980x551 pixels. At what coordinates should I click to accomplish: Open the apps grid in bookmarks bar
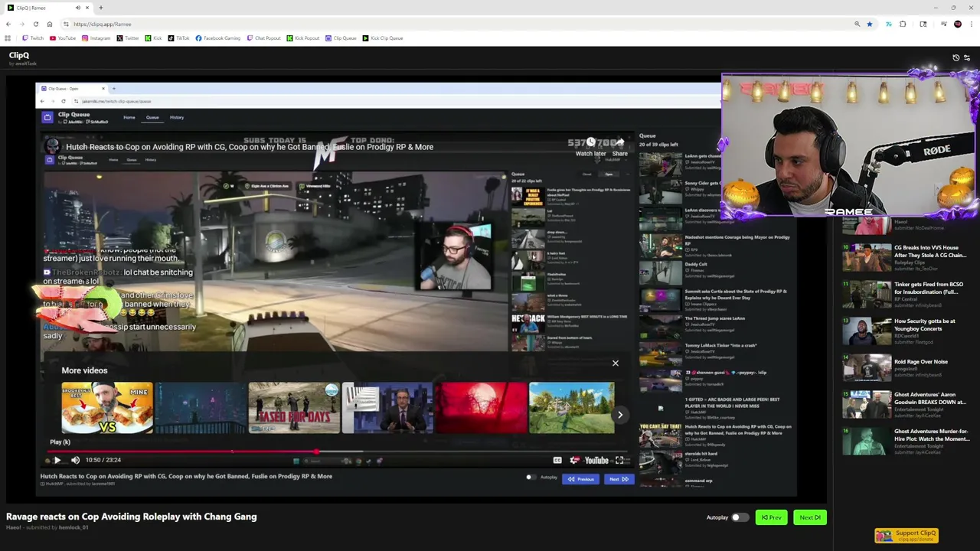coord(8,38)
